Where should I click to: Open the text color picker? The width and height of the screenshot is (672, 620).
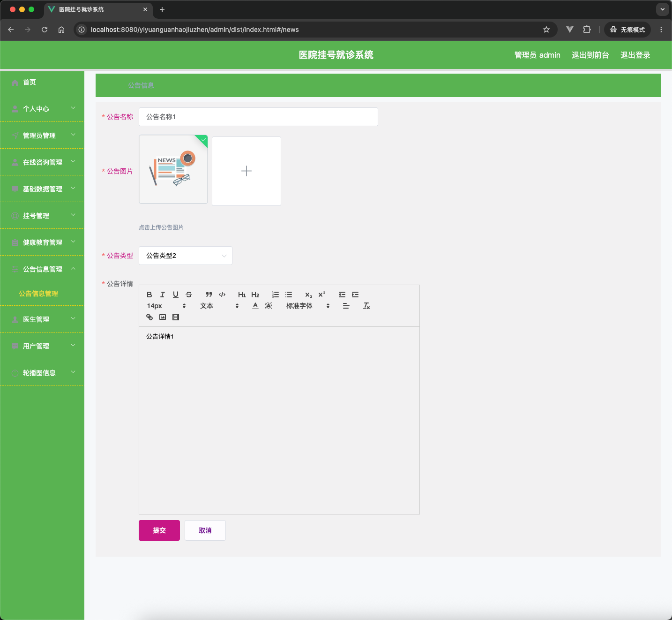pos(255,306)
